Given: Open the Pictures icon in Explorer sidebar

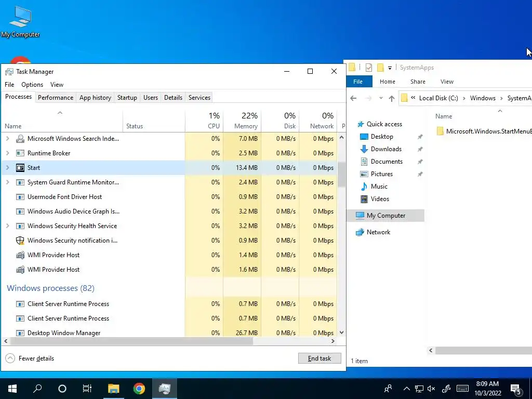Looking at the screenshot, I should pyautogui.click(x=364, y=174).
